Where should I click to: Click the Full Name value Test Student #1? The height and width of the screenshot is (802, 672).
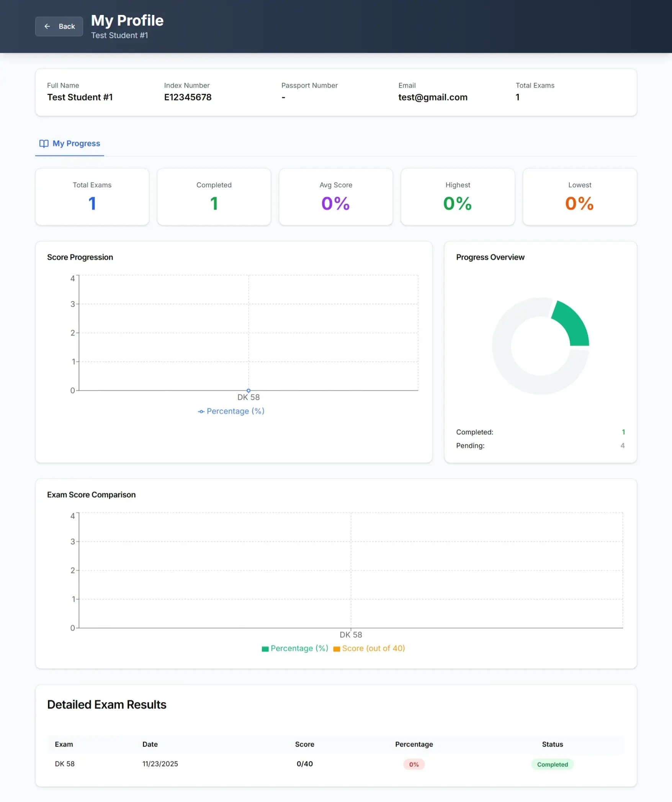coord(80,97)
